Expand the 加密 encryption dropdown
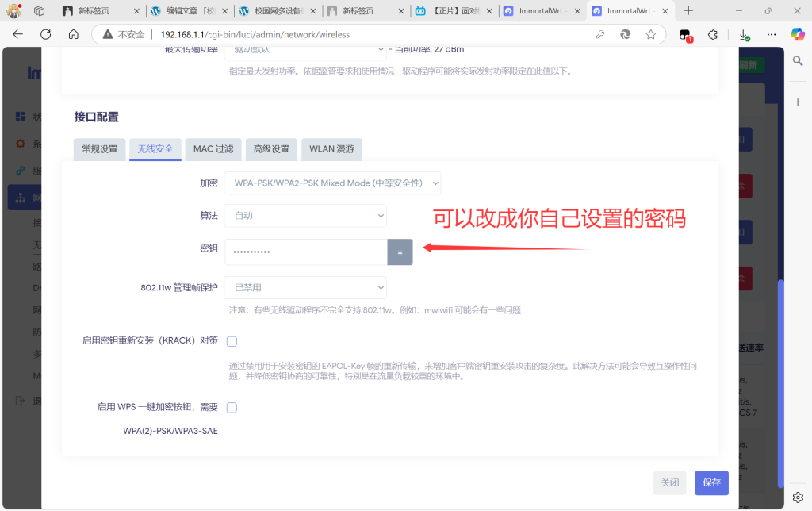The width and height of the screenshot is (812, 511). click(332, 183)
